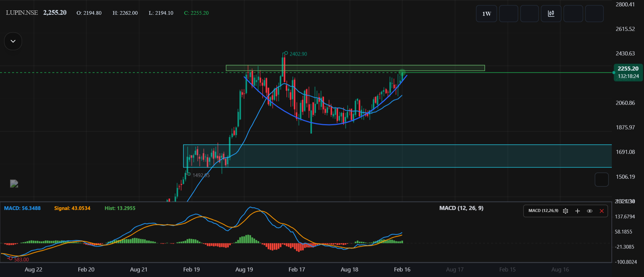Click the MACD (12,26,9) toolbar label
Screen dimensions: 644x277
pos(543,211)
